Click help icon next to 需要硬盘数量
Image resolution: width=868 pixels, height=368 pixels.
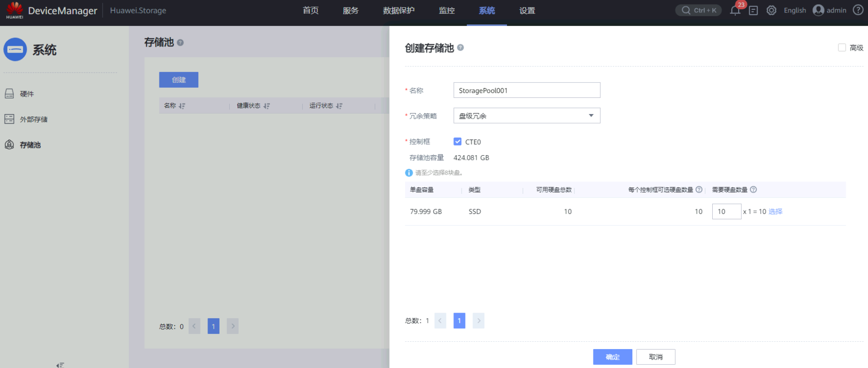coord(753,190)
